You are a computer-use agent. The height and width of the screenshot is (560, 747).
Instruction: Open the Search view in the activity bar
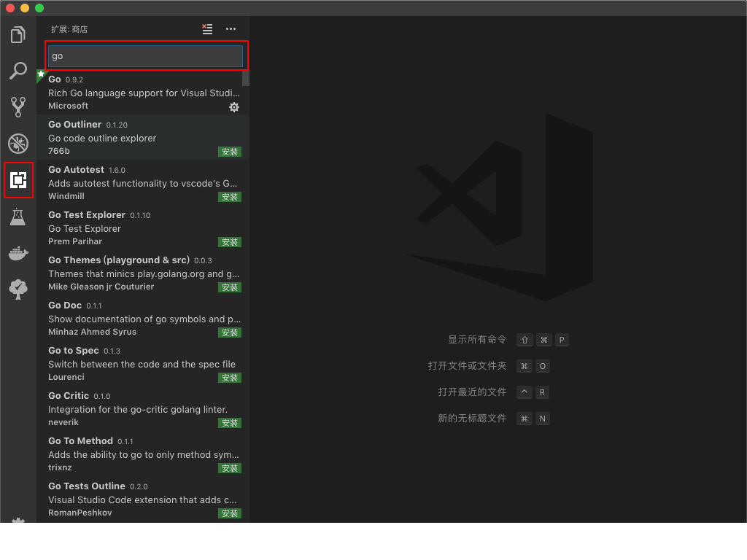(18, 70)
